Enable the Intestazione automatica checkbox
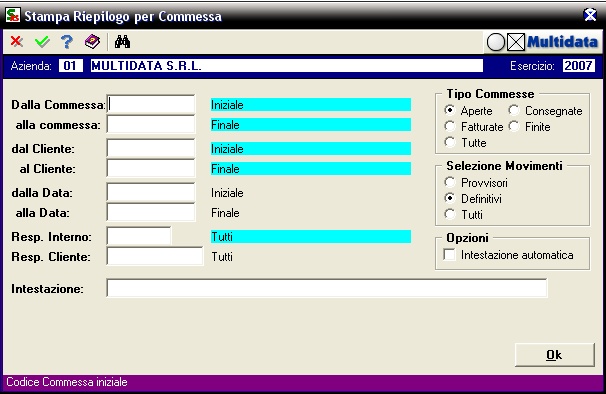 [449, 255]
